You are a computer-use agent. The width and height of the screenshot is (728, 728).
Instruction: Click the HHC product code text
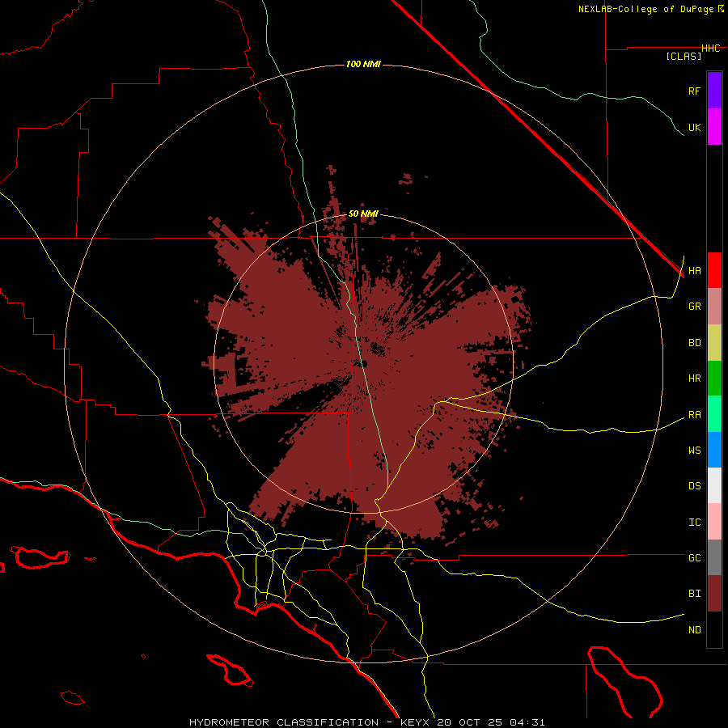pyautogui.click(x=711, y=49)
